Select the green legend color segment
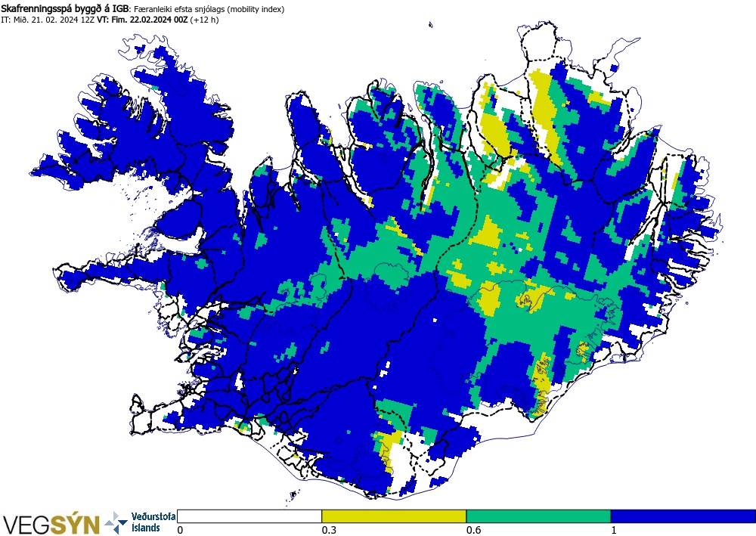This screenshot has width=756, height=536. point(538,516)
